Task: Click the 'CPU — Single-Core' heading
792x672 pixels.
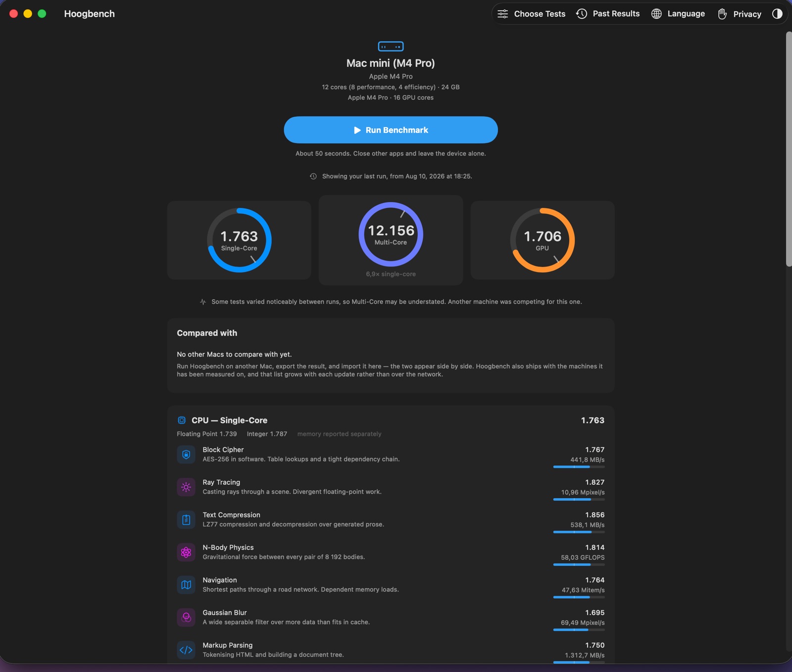Action: (229, 420)
